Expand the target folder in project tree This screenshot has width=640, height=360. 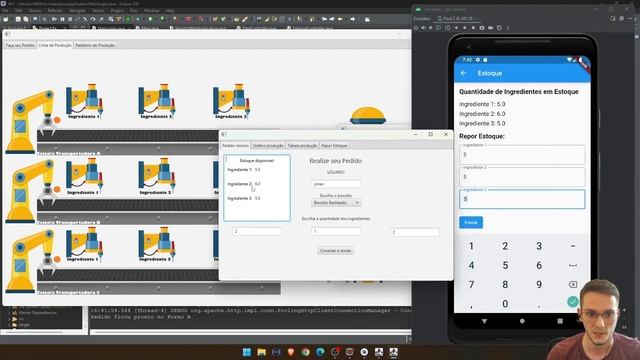(x=9, y=325)
